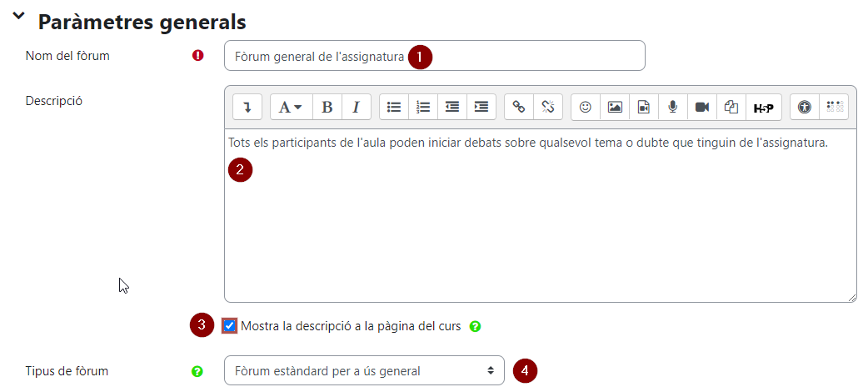Image resolution: width=868 pixels, height=392 pixels.
Task: Insert an unordered bullet list
Action: pos(393,107)
